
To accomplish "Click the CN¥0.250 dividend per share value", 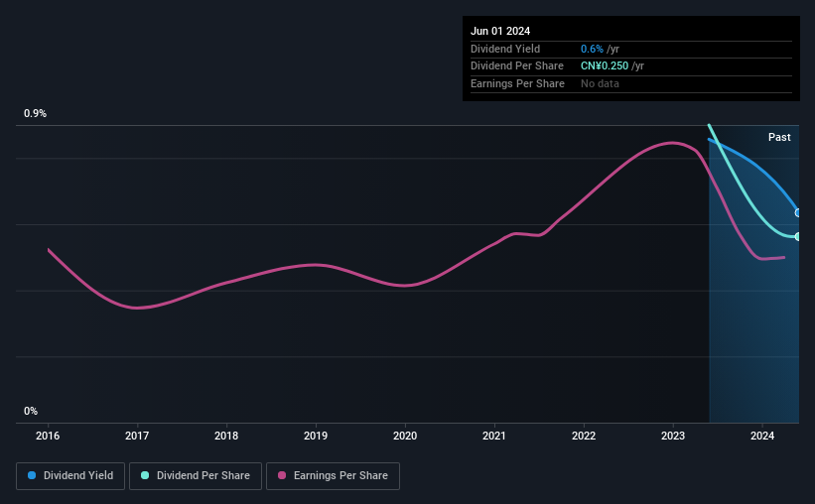I will coord(605,66).
